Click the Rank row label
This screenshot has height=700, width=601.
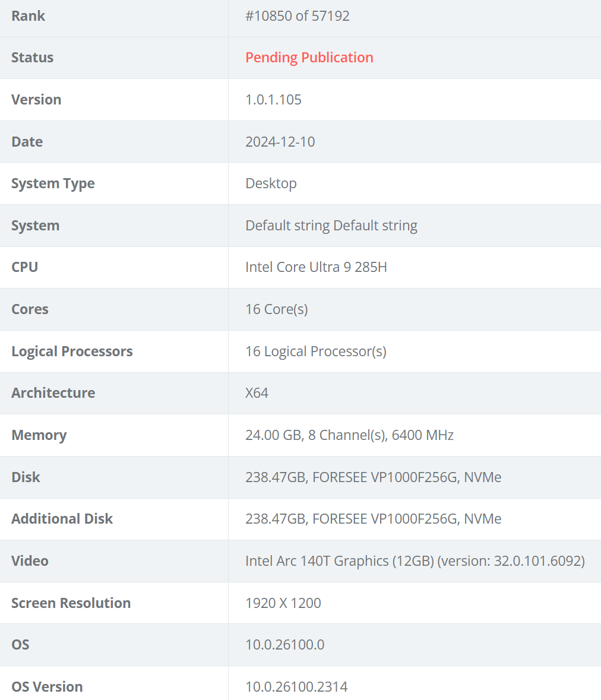point(28,16)
